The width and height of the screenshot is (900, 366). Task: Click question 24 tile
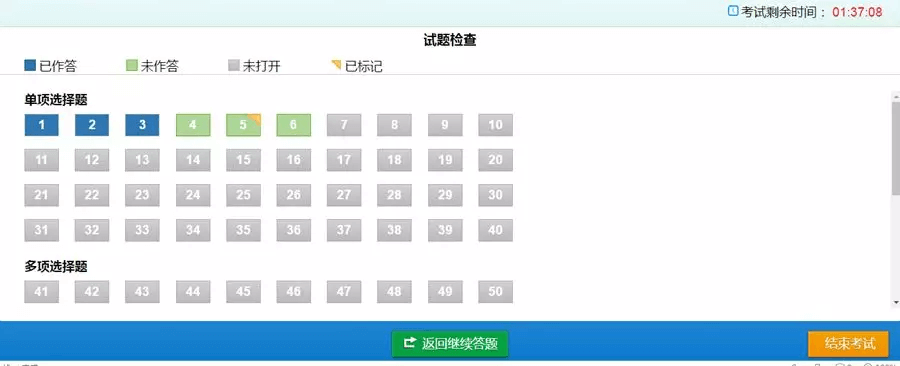click(x=193, y=195)
